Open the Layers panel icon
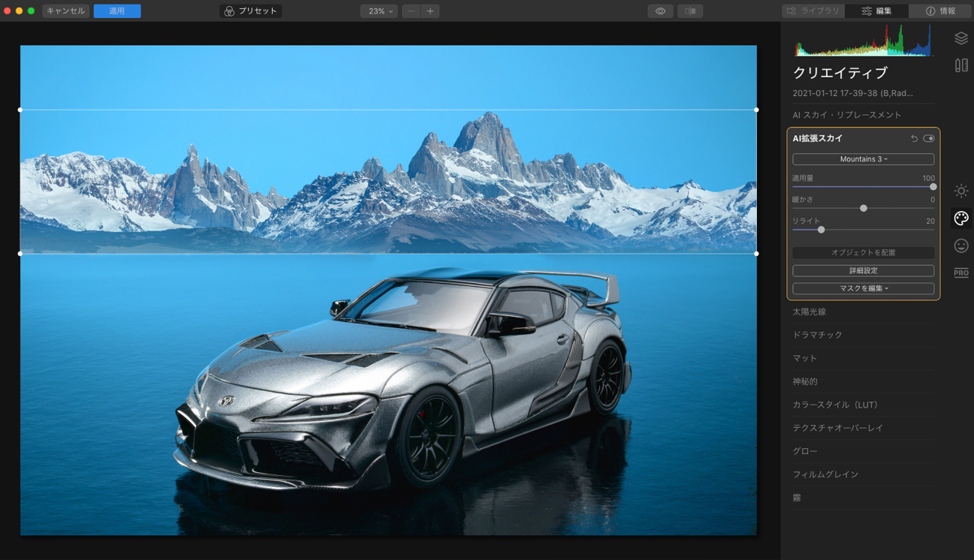Viewport: 974px width, 560px height. 961,38
